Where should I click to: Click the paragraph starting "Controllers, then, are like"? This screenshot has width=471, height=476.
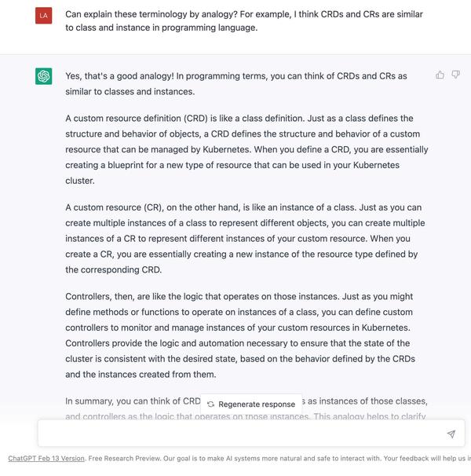(240, 335)
